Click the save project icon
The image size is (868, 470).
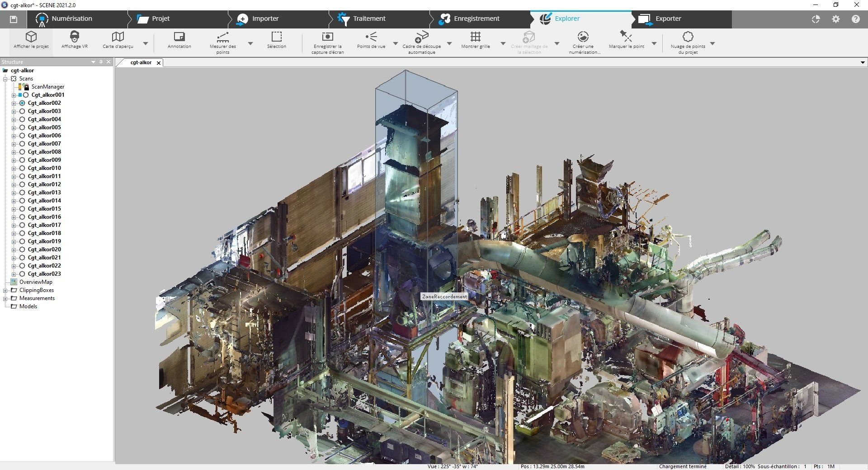pyautogui.click(x=13, y=19)
